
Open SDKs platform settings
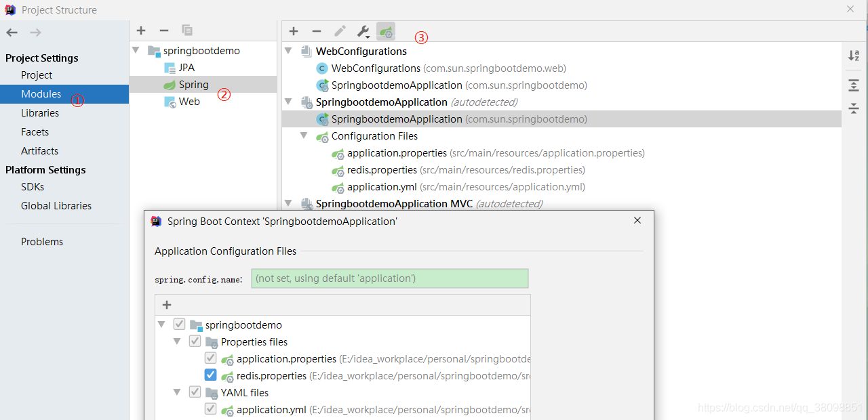[33, 187]
